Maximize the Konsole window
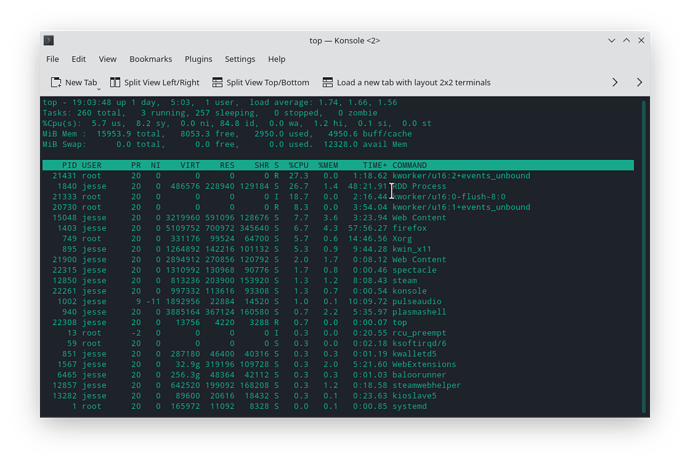 [x=627, y=40]
